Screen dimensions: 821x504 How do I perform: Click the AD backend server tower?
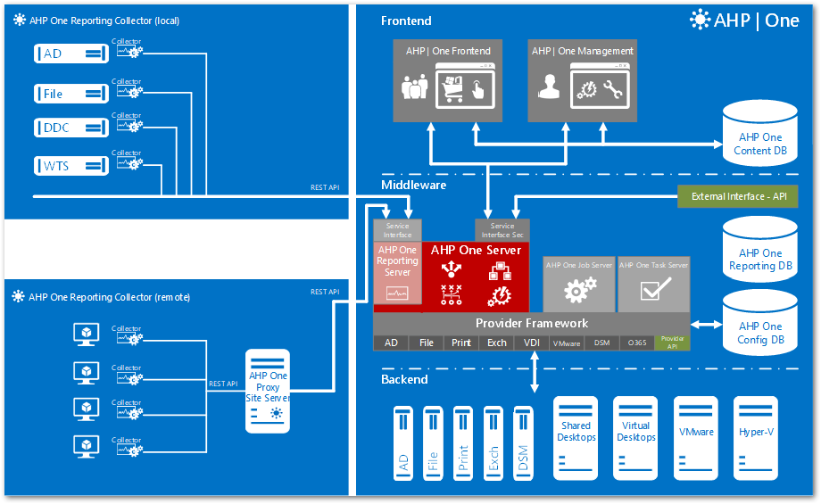click(403, 443)
